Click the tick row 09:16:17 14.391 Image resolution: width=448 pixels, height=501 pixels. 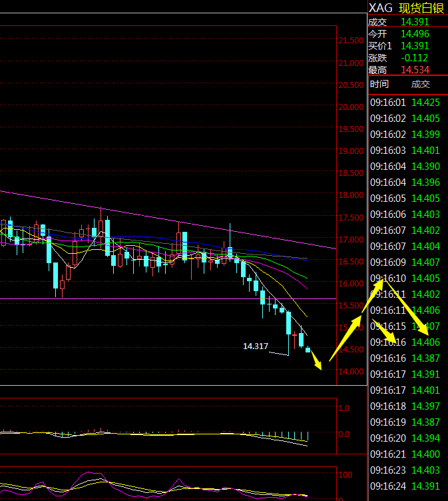point(405,374)
